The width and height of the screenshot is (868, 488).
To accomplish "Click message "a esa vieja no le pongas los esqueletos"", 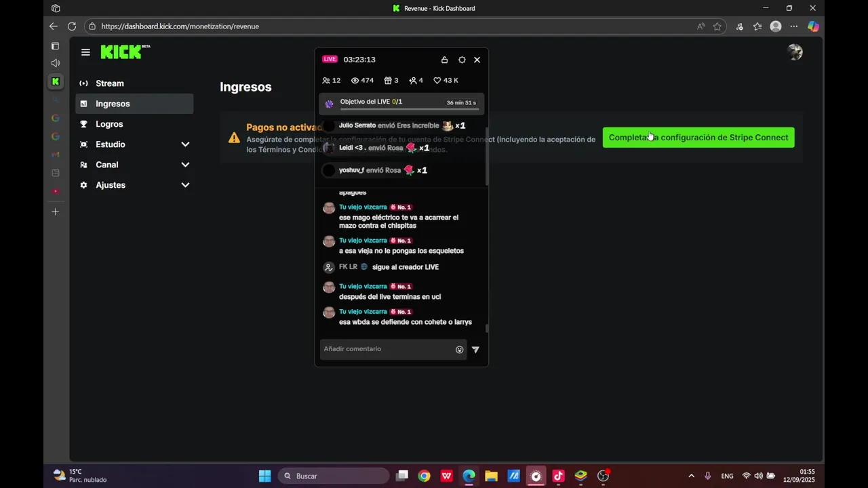I will [x=401, y=251].
